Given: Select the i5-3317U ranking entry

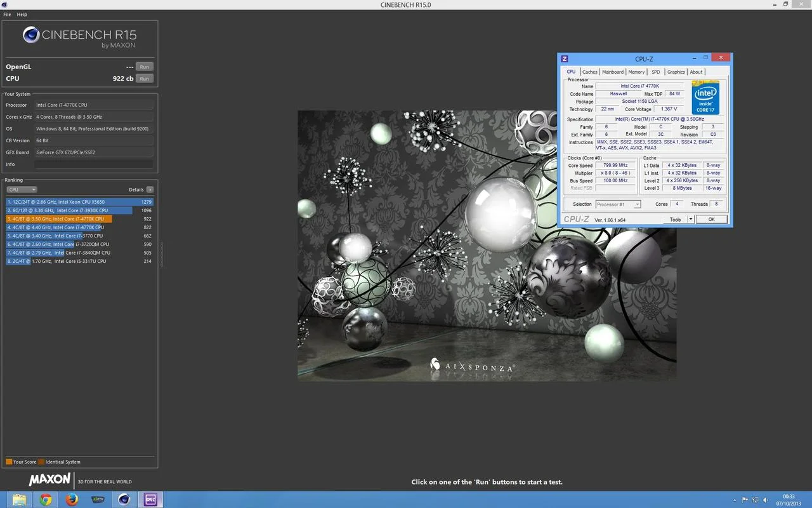Looking at the screenshot, I should tap(79, 261).
